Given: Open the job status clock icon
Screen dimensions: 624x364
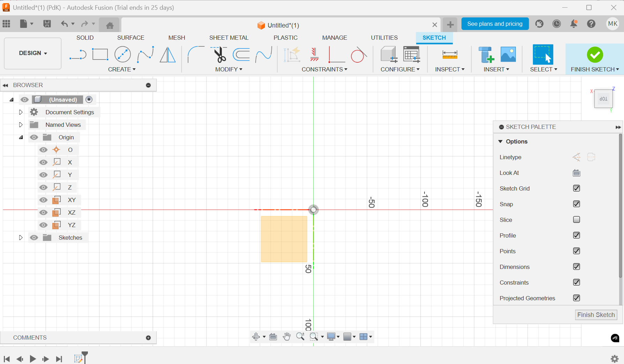Looking at the screenshot, I should coord(557,24).
